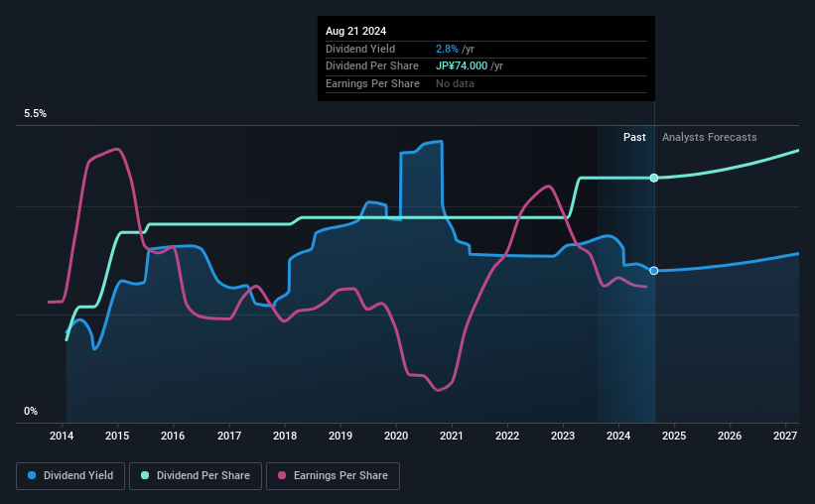Screen dimensions: 815x504
Task: Click the Past region label
Action: point(634,137)
